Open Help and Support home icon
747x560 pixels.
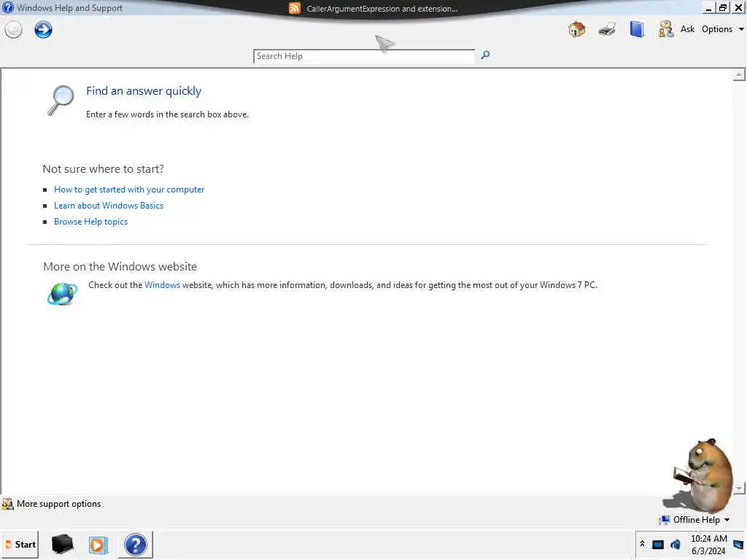[x=577, y=29]
